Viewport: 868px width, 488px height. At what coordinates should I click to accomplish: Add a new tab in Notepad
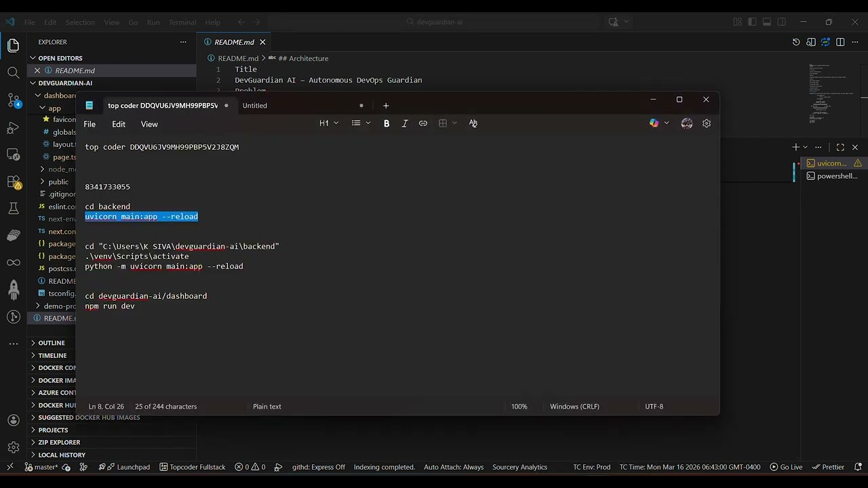point(386,106)
